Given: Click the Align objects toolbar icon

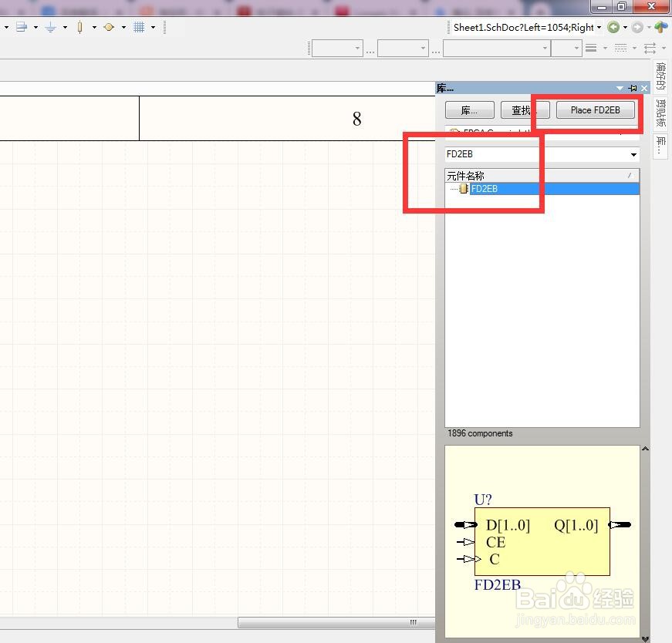Looking at the screenshot, I should coord(22,28).
